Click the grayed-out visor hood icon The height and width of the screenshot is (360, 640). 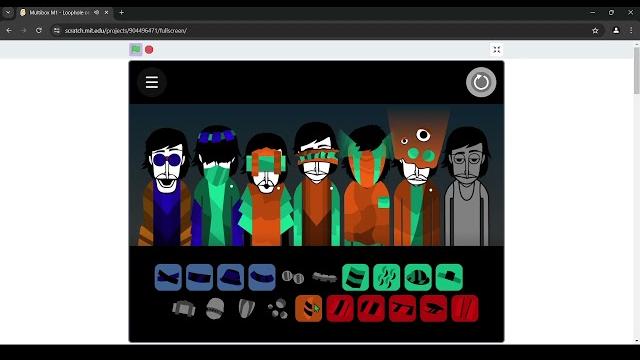tap(247, 309)
